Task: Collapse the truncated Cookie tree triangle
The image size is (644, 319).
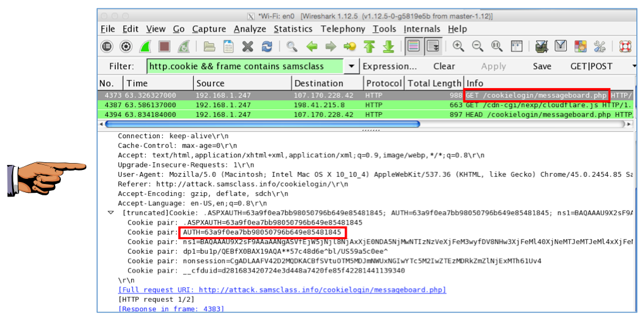Action: pyautogui.click(x=110, y=212)
